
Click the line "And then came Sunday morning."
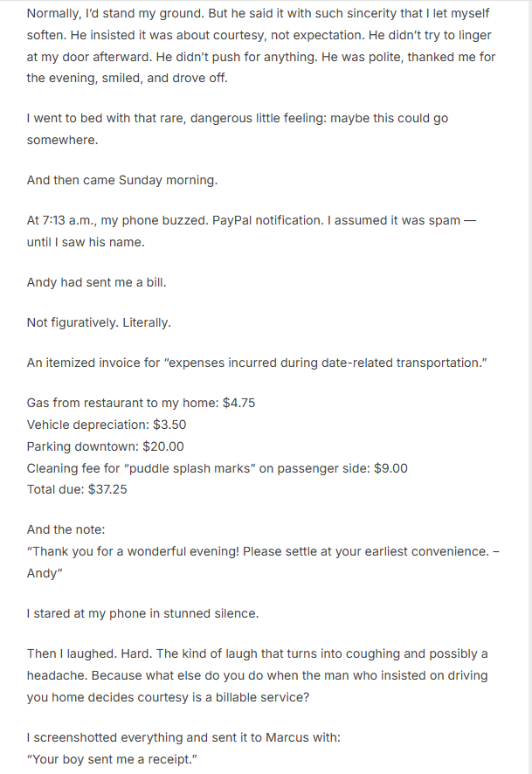[121, 180]
